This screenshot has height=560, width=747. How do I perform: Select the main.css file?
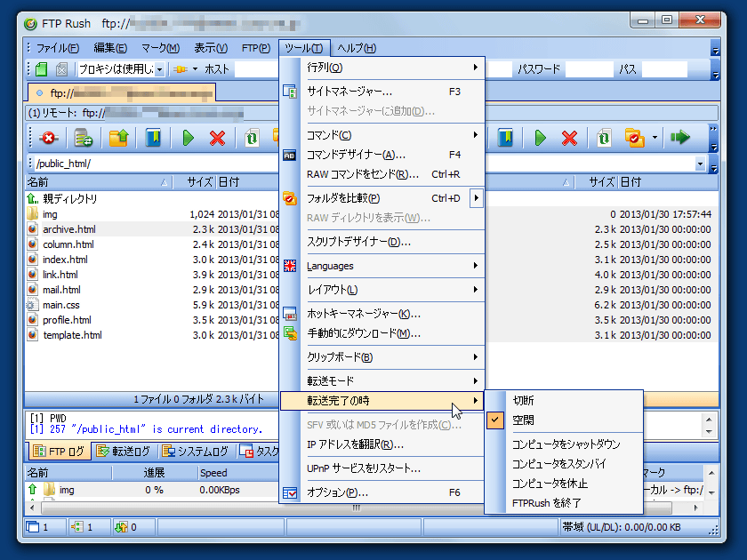click(x=151, y=305)
